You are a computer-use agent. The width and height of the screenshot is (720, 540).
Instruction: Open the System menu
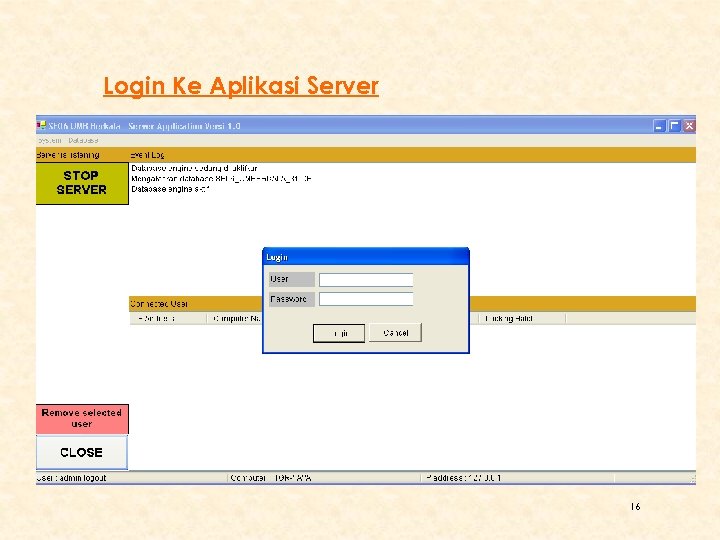tap(50, 141)
